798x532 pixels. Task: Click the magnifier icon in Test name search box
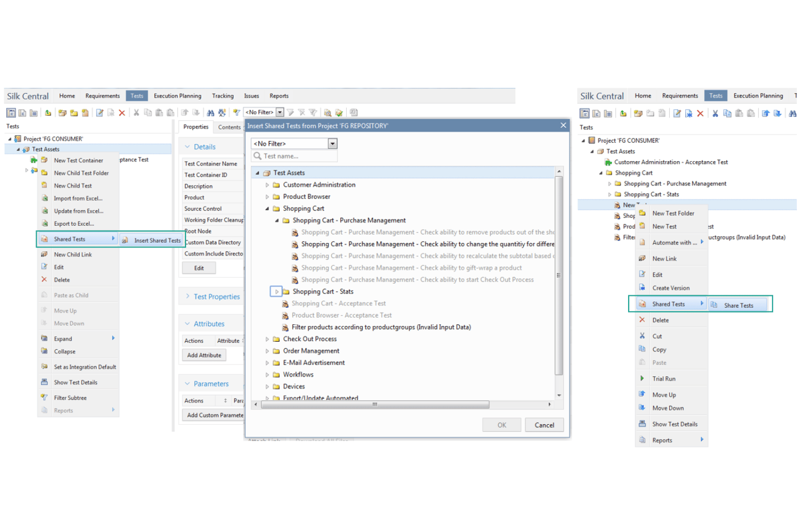(x=258, y=156)
